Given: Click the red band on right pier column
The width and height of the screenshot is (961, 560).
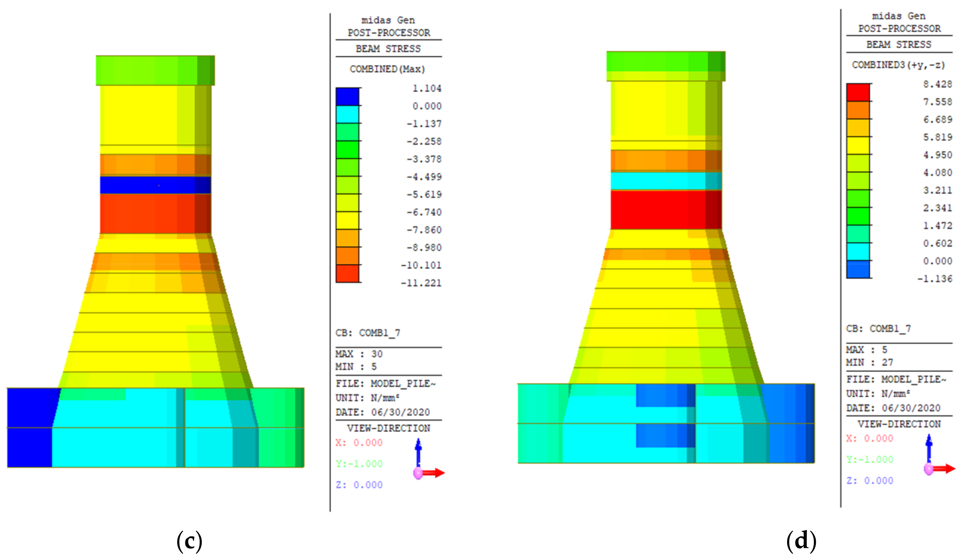Looking at the screenshot, I should click(666, 210).
